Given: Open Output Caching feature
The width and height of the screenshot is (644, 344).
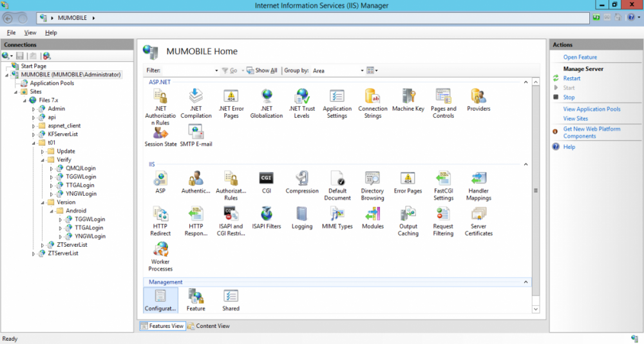Looking at the screenshot, I should tap(408, 222).
